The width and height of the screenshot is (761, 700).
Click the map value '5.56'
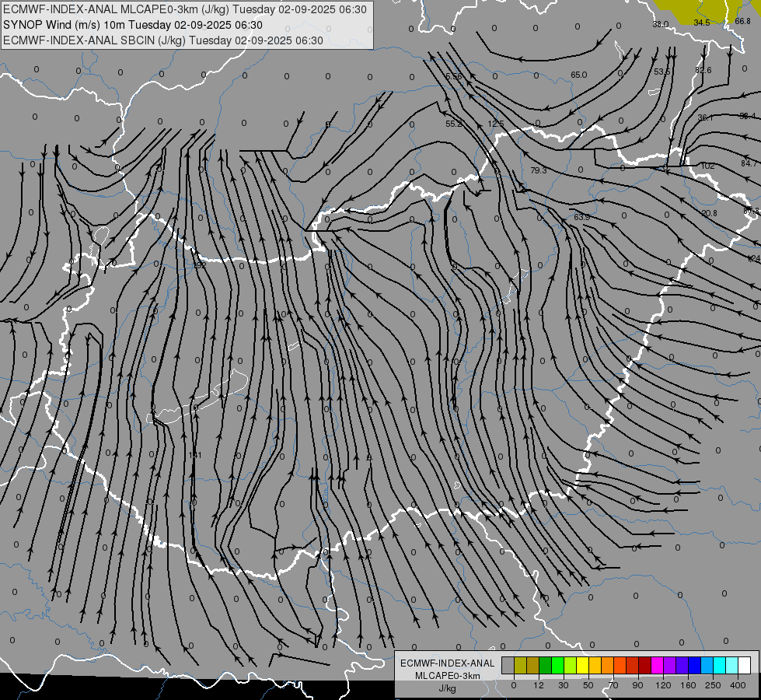click(x=454, y=77)
